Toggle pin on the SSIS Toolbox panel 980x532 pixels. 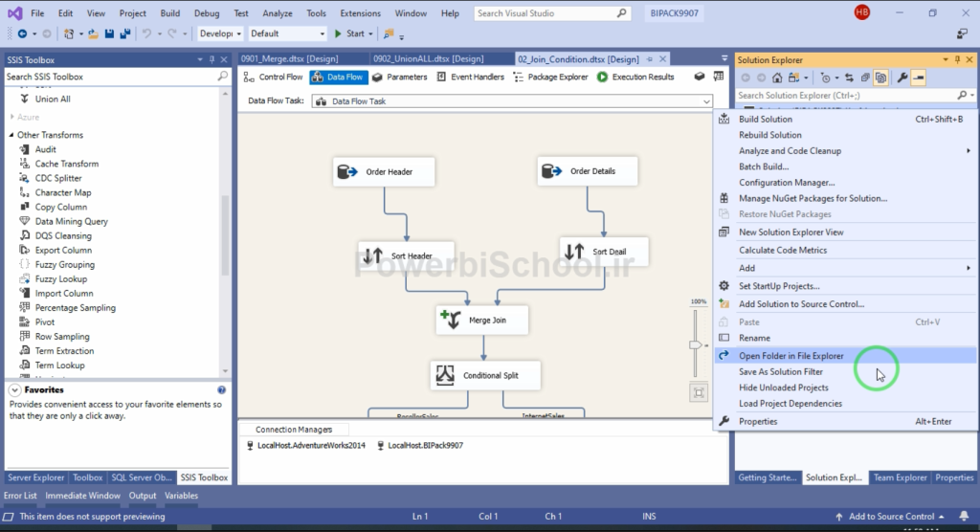(211, 60)
